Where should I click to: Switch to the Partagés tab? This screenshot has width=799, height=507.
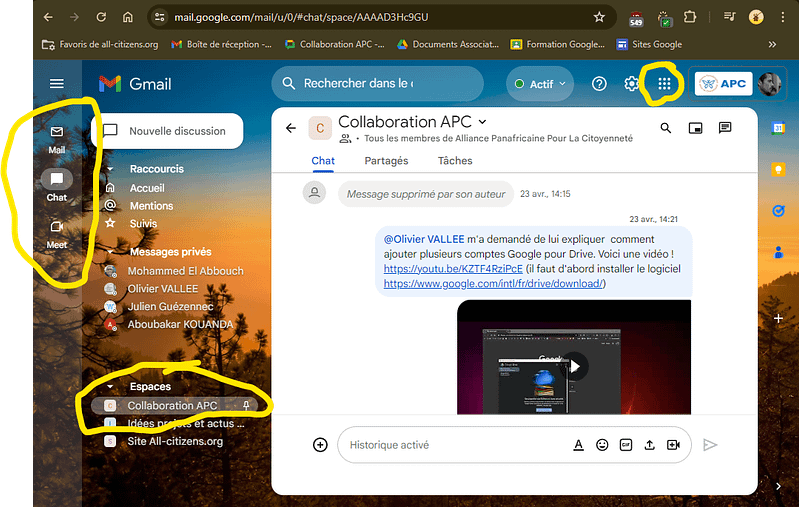pyautogui.click(x=386, y=161)
